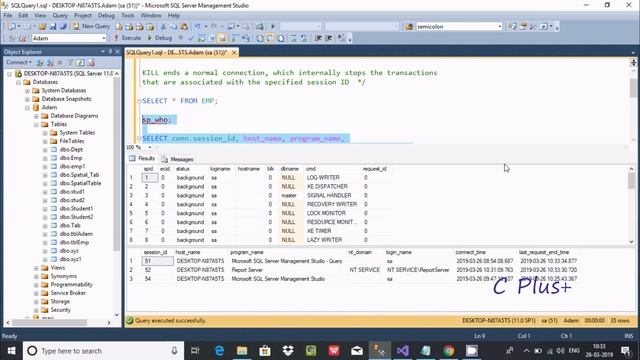640x360 pixels.
Task: Click the Execute query button
Action: click(x=127, y=38)
